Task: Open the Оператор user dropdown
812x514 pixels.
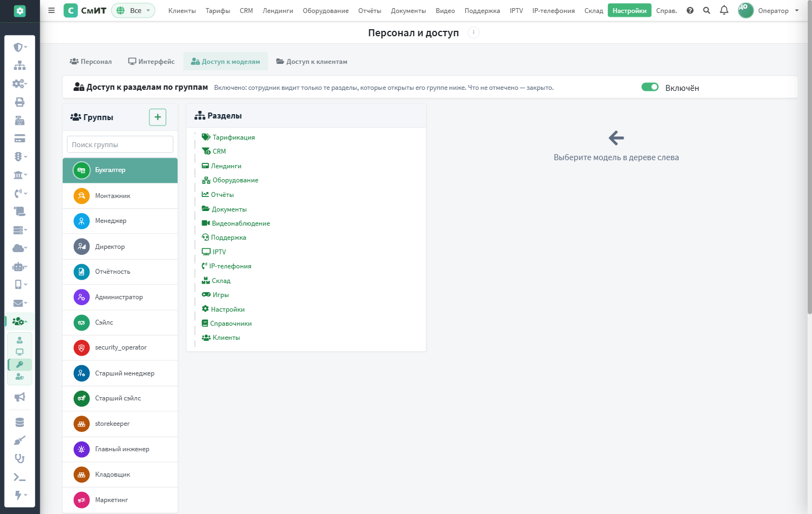Action: coord(769,10)
